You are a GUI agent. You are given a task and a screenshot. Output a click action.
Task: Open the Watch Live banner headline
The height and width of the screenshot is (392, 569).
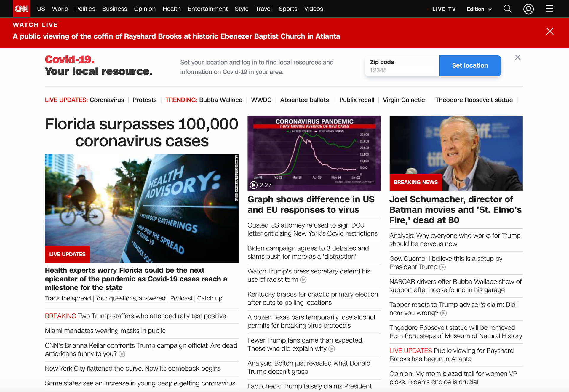tap(176, 36)
